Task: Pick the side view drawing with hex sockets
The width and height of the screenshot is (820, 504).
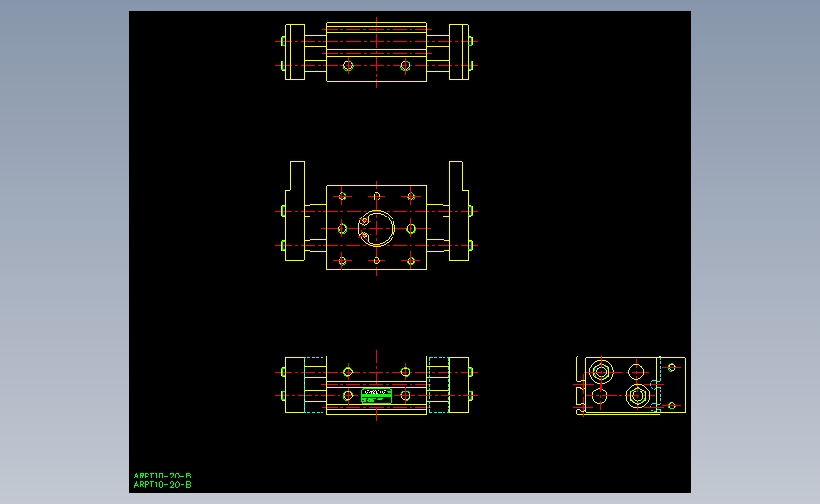Action: pos(631,386)
